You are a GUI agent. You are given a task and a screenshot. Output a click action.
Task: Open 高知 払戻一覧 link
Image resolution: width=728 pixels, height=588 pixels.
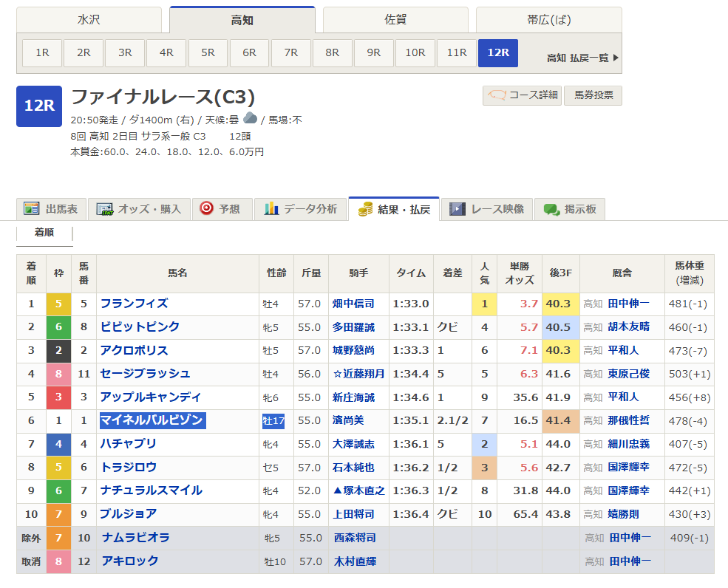582,58
